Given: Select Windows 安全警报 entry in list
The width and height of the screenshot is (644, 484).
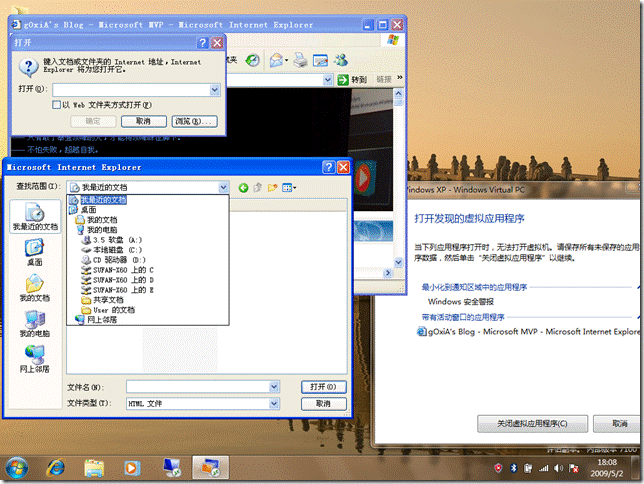Looking at the screenshot, I should [461, 302].
